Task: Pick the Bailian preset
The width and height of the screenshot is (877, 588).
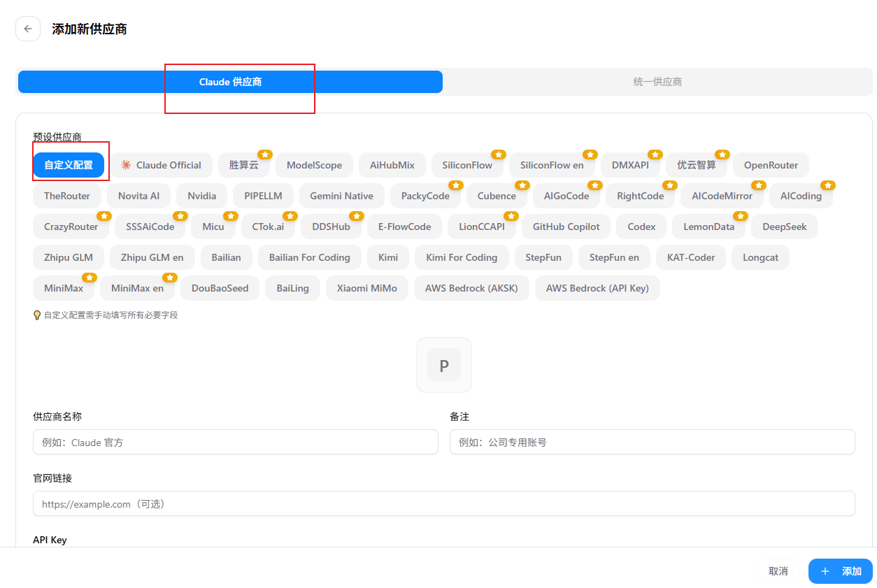Action: (x=227, y=257)
